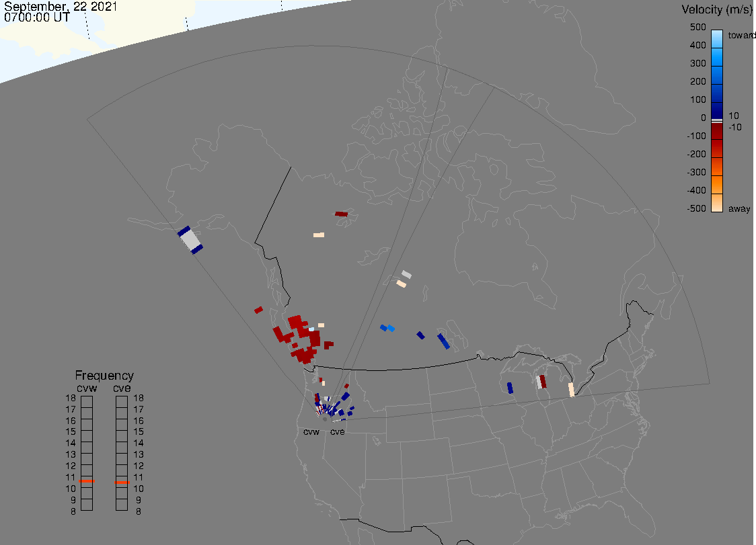Pick the navy 0–100 color bar segment
Viewport: 756px width, 545px height.
[x=717, y=111]
